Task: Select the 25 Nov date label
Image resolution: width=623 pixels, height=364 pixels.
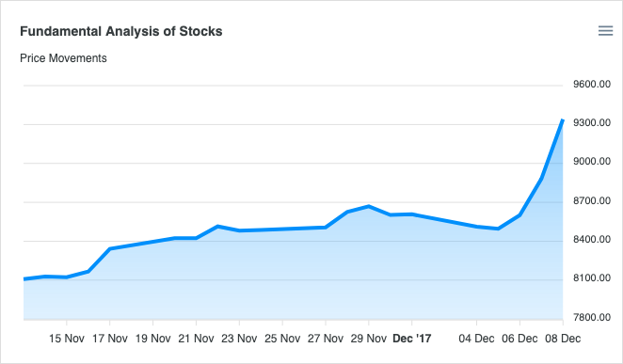Action: 282,339
